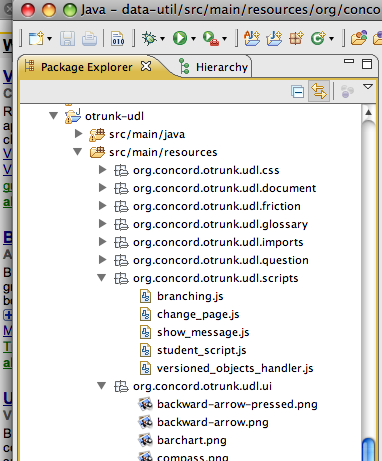Expand org.concord.otrunk.udl.imports package
382x461 pixels.
coord(102,242)
